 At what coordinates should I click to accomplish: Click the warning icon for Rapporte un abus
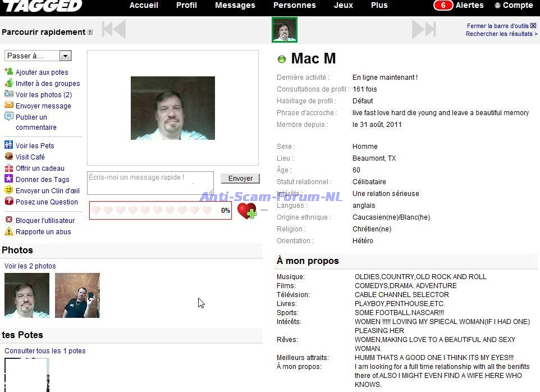(8, 231)
